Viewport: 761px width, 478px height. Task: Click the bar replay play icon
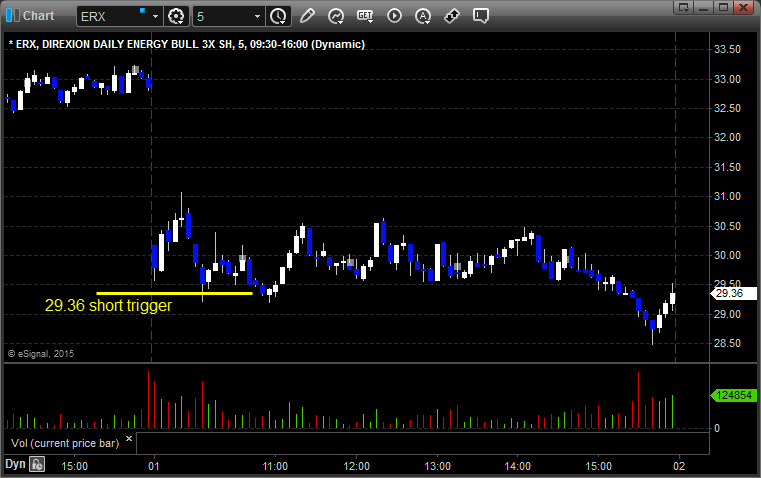pyautogui.click(x=394, y=16)
